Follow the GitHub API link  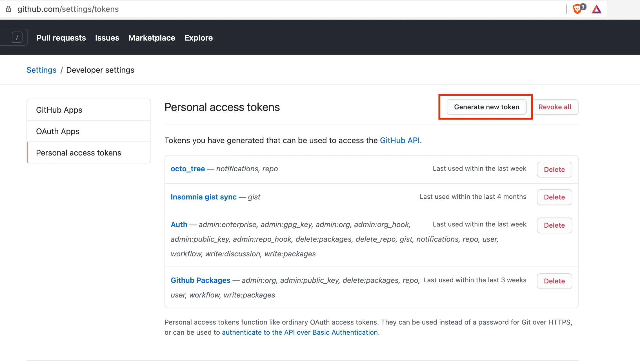[x=400, y=140]
